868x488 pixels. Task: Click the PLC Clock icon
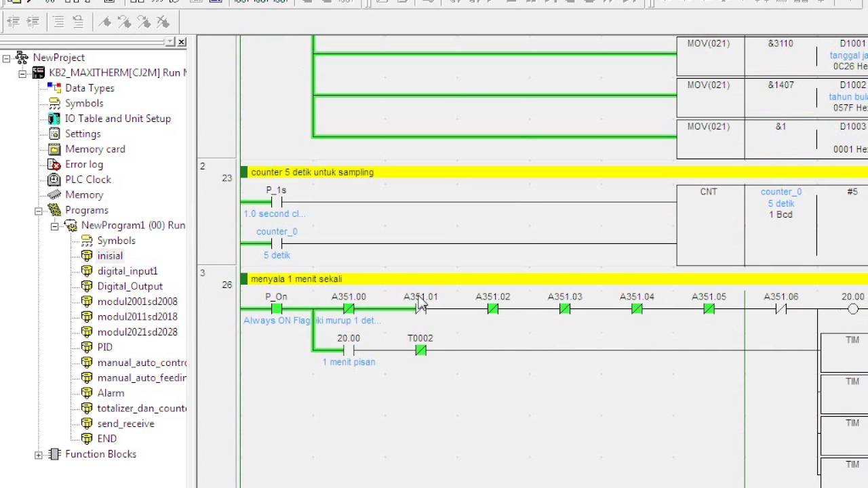(x=54, y=179)
